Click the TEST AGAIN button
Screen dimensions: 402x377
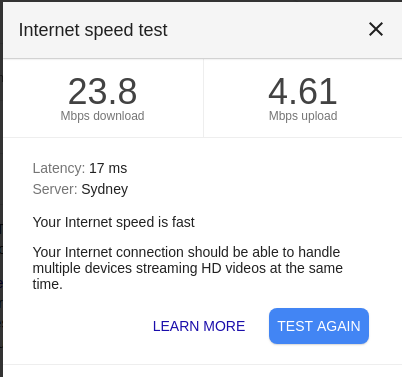tap(319, 326)
